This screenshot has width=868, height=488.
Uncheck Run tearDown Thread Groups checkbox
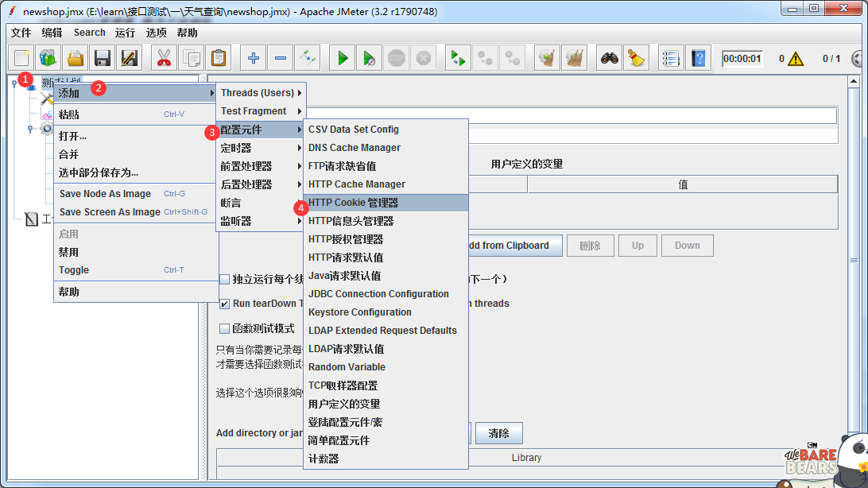pyautogui.click(x=224, y=304)
